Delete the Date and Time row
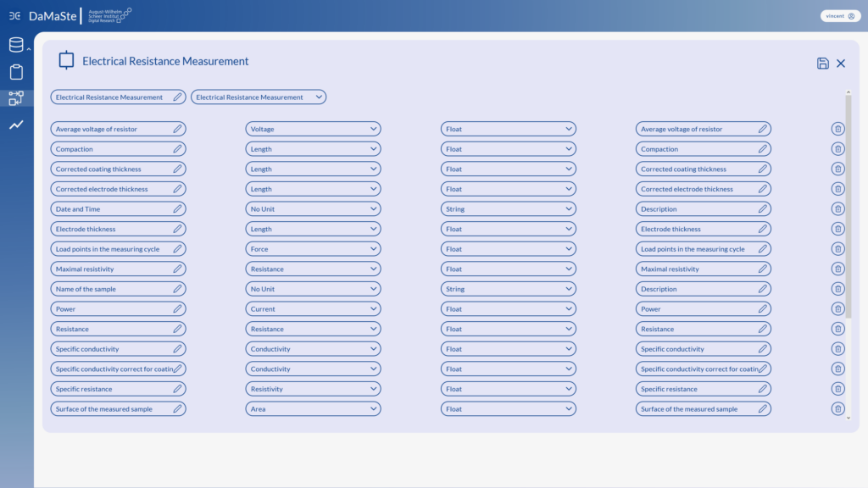868x488 pixels. [x=837, y=208]
